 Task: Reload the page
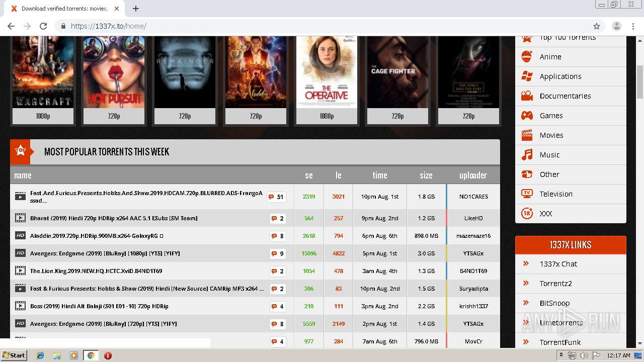click(43, 26)
